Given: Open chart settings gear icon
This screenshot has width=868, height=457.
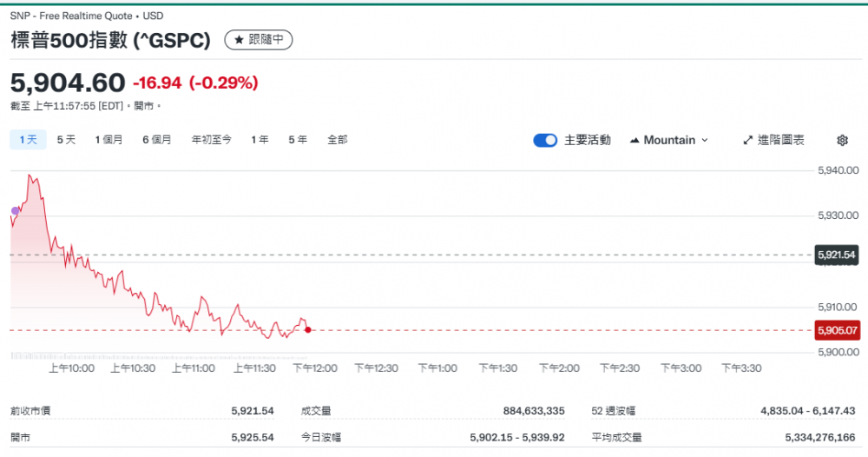Looking at the screenshot, I should [x=842, y=140].
